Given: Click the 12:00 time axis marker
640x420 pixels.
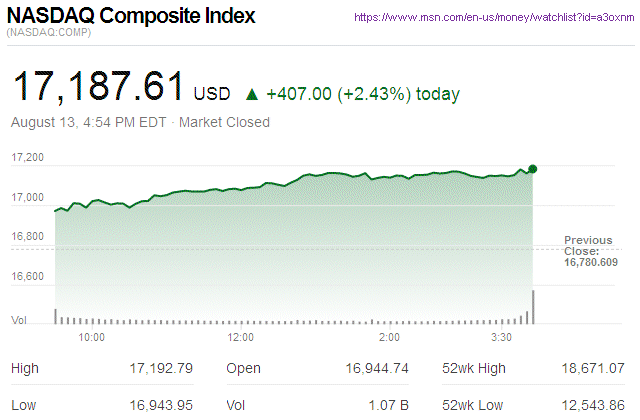Looking at the screenshot, I should click(241, 337).
